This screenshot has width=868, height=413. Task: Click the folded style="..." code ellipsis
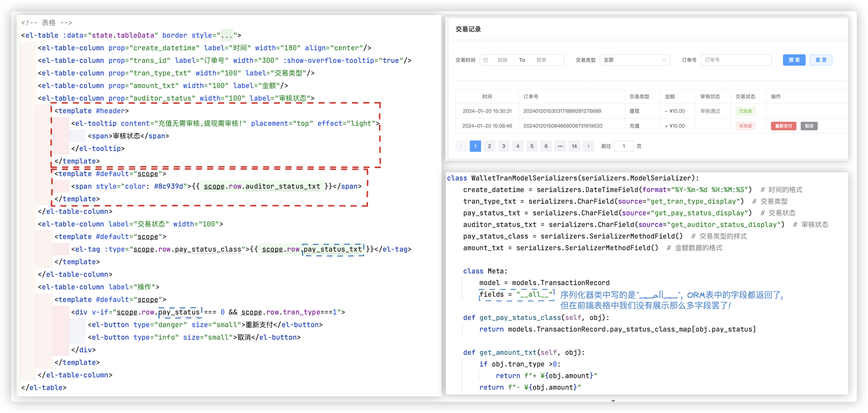click(227, 35)
